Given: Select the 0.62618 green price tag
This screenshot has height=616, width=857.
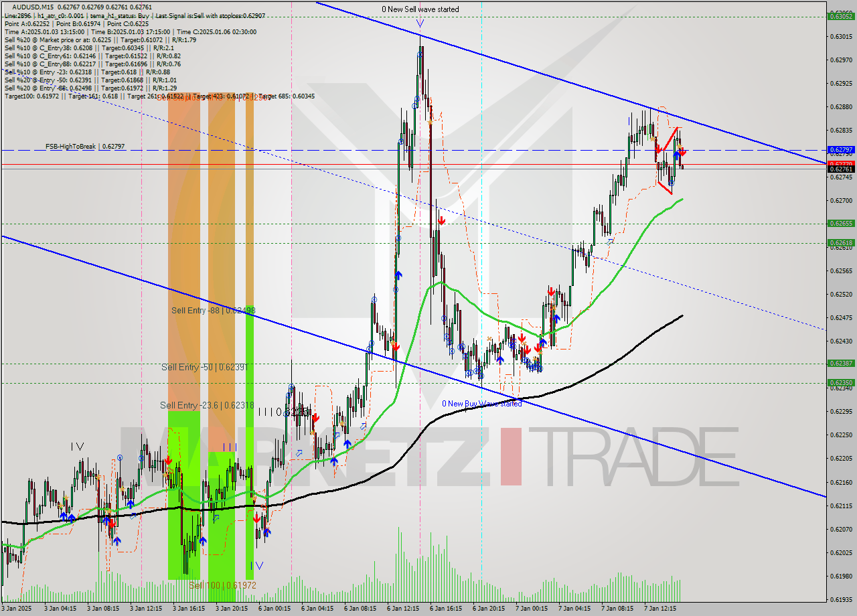Looking at the screenshot, I should (841, 243).
